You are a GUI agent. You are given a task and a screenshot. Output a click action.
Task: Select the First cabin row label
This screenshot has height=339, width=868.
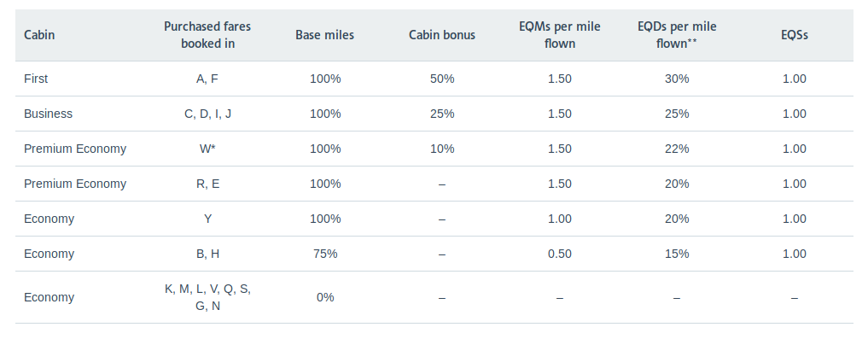pos(36,79)
